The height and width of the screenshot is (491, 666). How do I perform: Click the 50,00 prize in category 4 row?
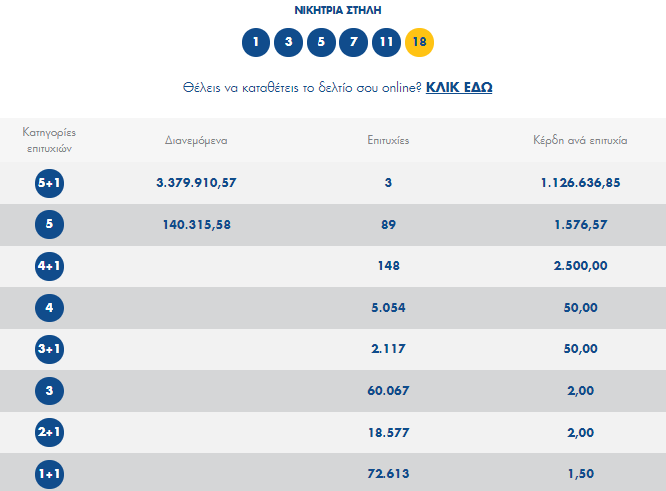coord(580,308)
